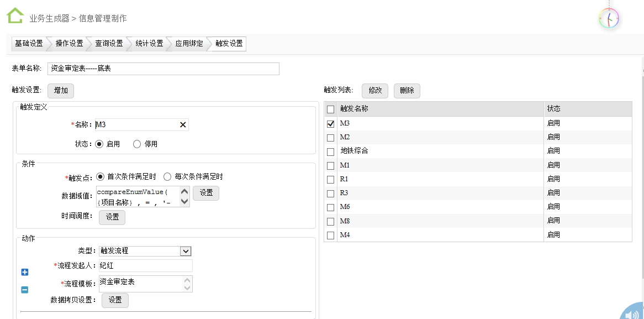
Task: Toggle the select-all header checkbox
Action: (331, 109)
